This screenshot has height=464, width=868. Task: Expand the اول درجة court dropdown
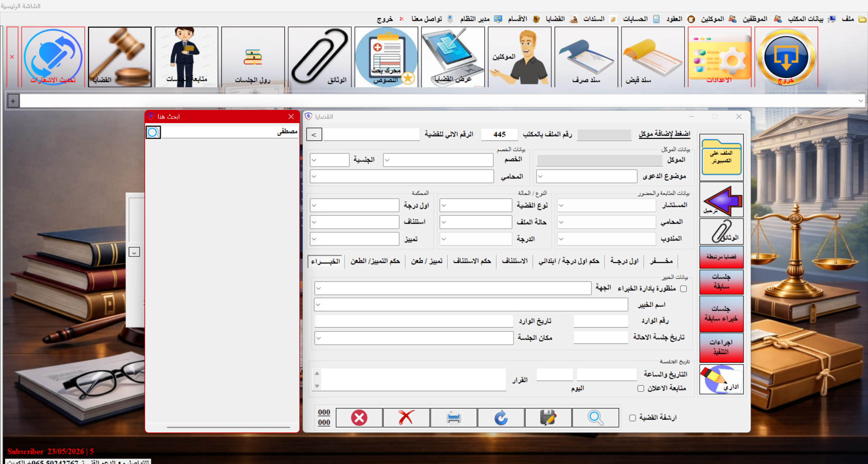pos(314,206)
